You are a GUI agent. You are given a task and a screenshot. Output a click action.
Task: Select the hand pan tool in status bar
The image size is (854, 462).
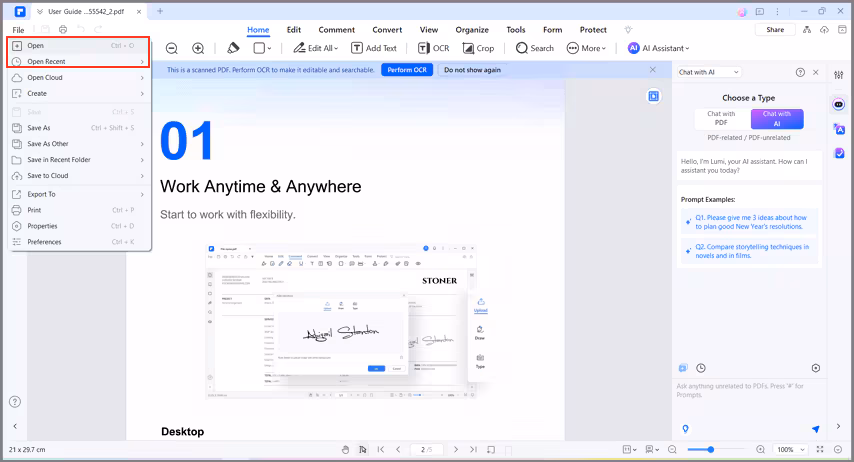345,450
